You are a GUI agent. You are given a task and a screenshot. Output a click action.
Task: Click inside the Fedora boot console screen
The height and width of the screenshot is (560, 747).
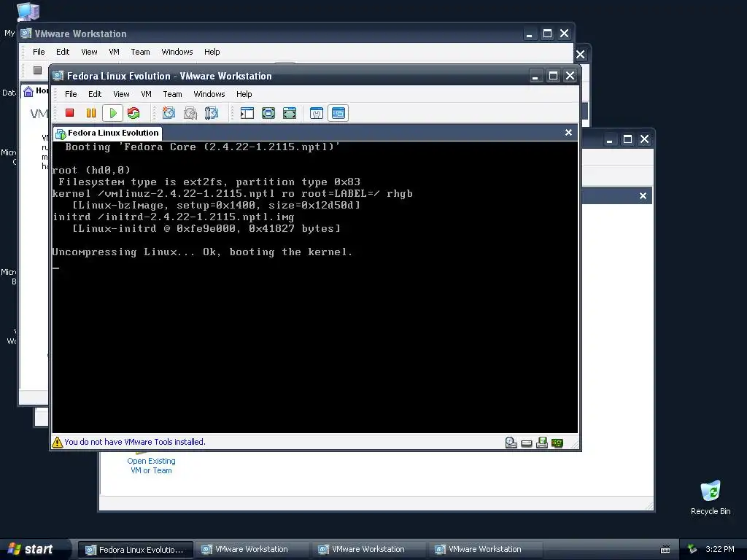pos(314,287)
